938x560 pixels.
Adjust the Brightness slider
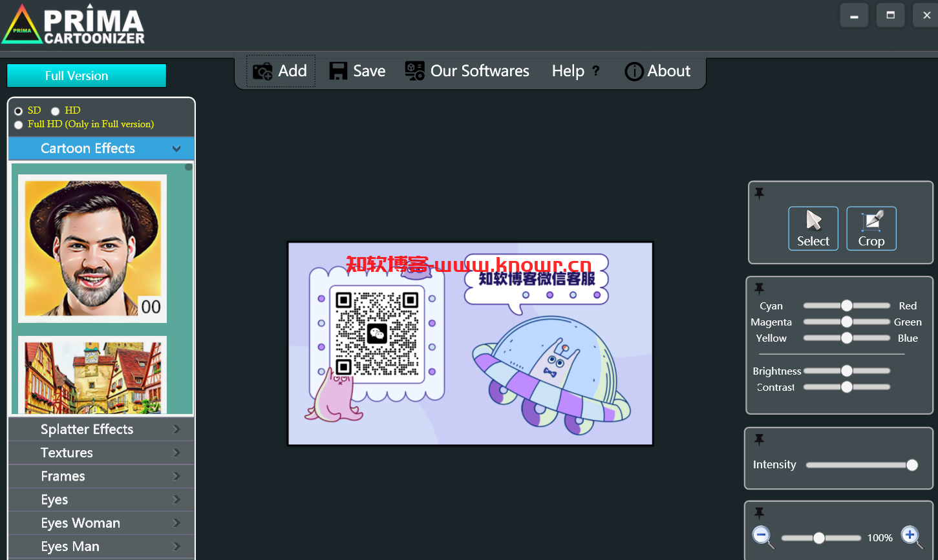(846, 371)
